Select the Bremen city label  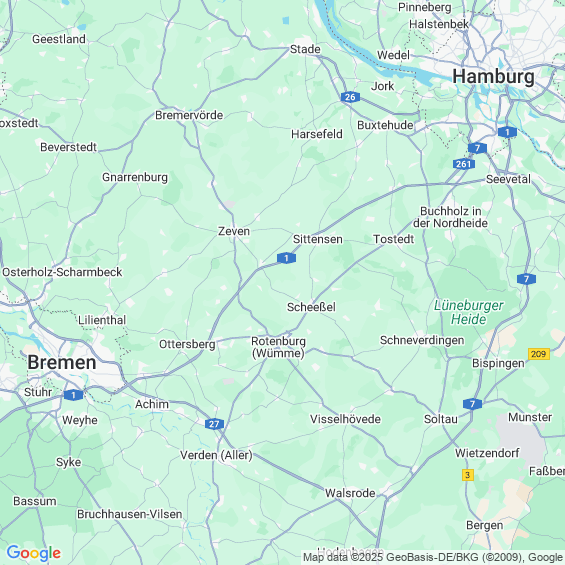(x=62, y=362)
